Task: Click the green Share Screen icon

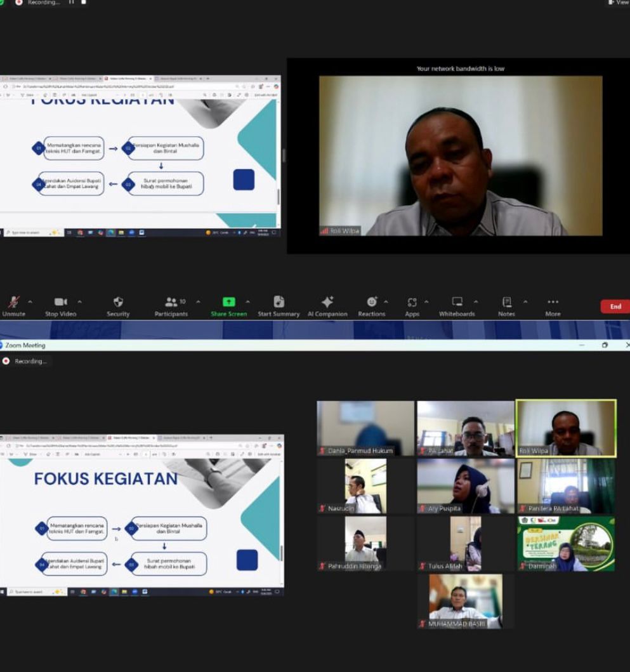Action: point(228,303)
